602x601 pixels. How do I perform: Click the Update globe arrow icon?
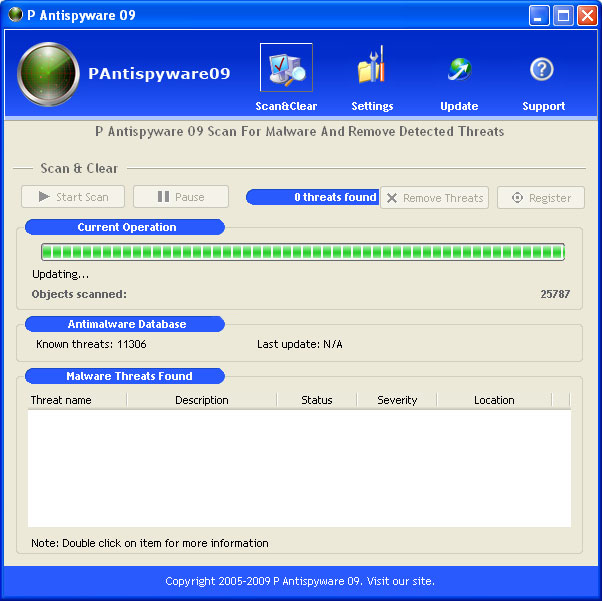460,69
